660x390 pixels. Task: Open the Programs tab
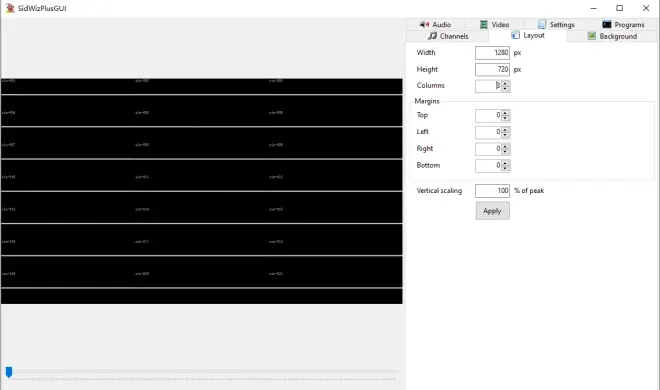coord(623,24)
